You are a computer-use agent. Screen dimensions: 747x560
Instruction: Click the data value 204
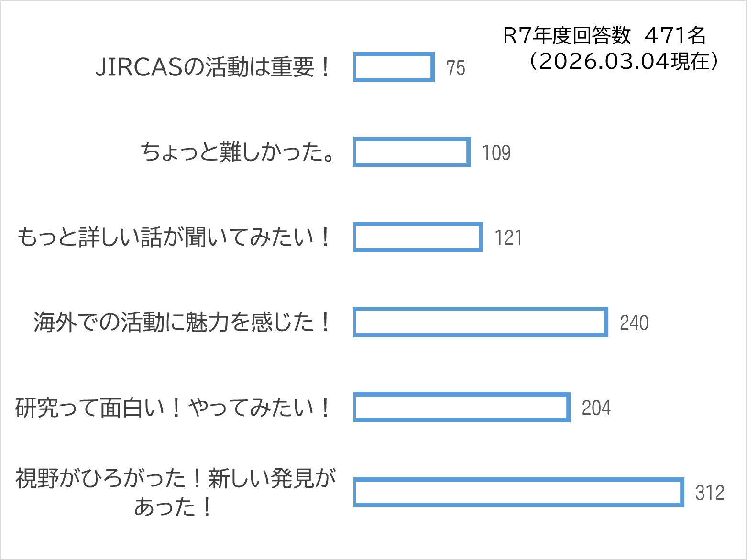pyautogui.click(x=596, y=408)
